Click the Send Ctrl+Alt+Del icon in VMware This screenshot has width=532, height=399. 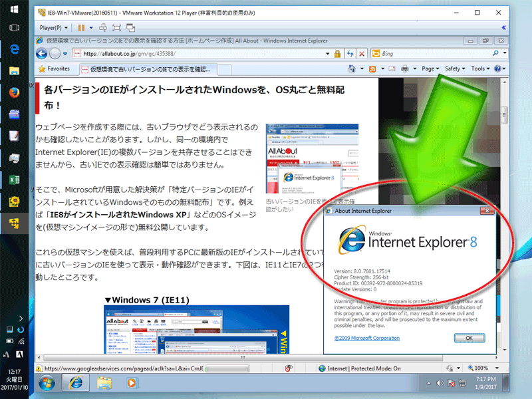coord(102,28)
